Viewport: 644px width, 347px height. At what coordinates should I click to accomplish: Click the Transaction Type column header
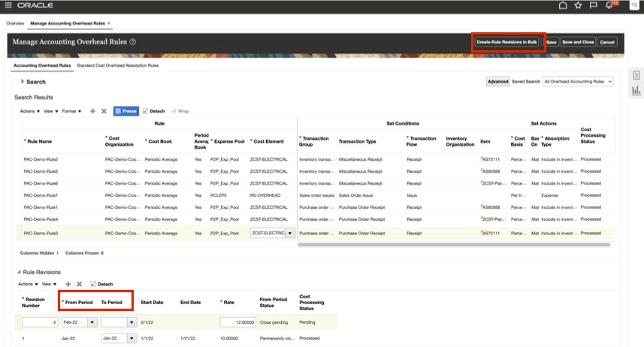(358, 141)
